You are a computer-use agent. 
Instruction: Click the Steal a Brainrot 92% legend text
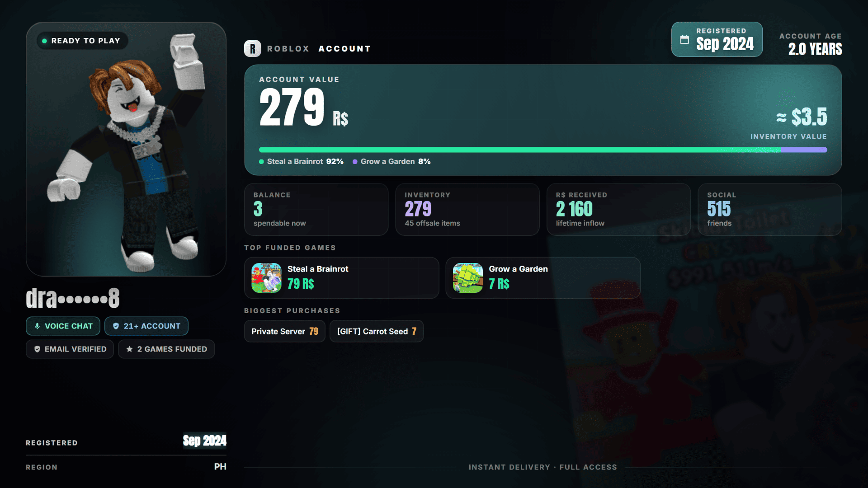click(305, 161)
